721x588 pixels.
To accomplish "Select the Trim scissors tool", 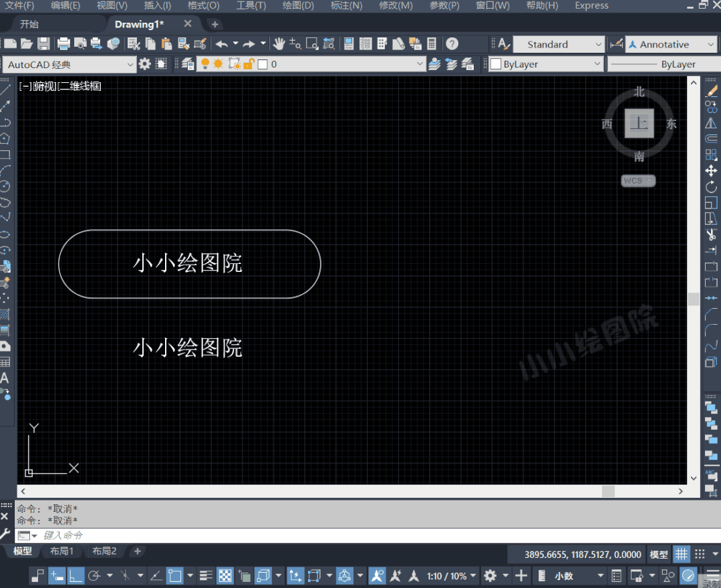I will [x=711, y=235].
